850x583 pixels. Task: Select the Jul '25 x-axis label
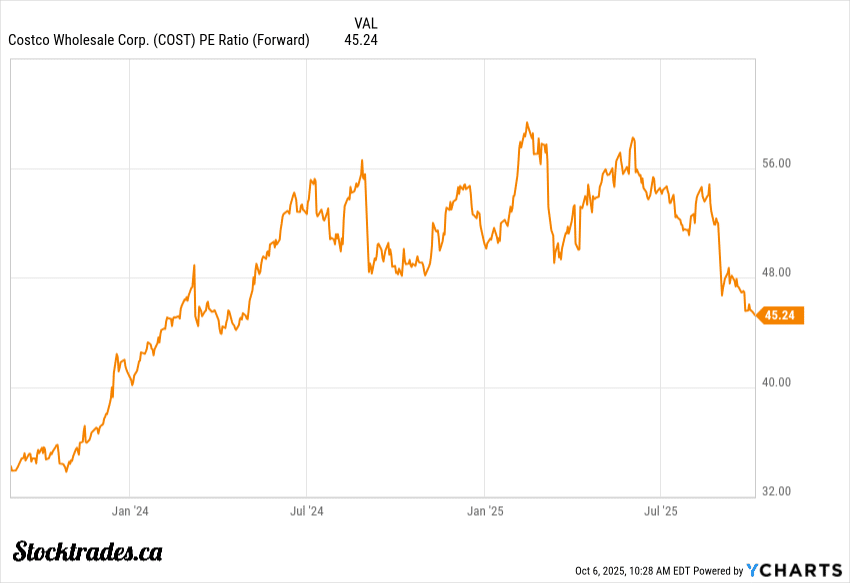(661, 511)
